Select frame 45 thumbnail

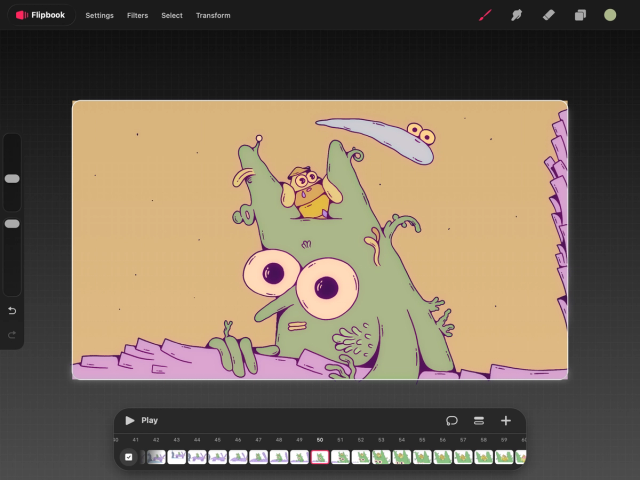(x=218, y=457)
